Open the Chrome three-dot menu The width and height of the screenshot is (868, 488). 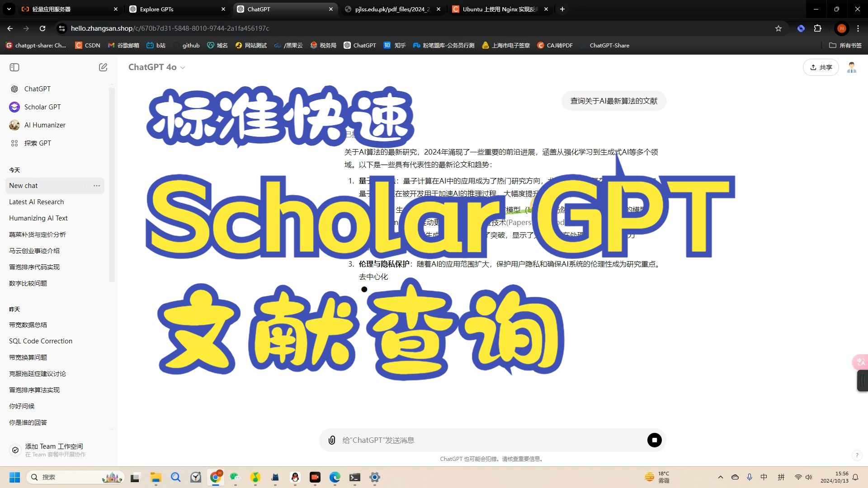(858, 28)
